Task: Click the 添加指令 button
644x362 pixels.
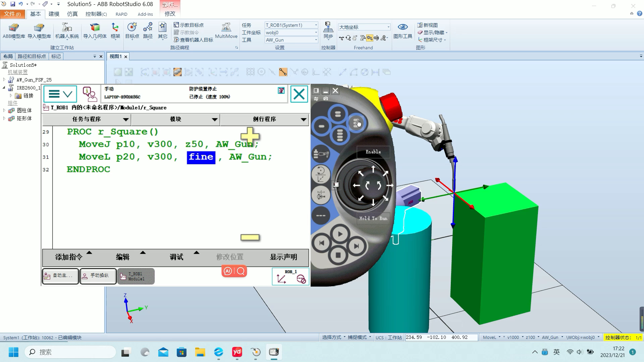Action: 69,257
